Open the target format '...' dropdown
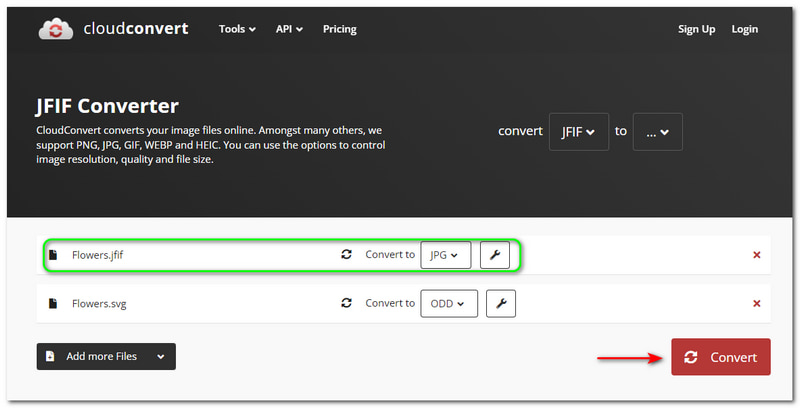The height and width of the screenshot is (408, 800). point(657,132)
